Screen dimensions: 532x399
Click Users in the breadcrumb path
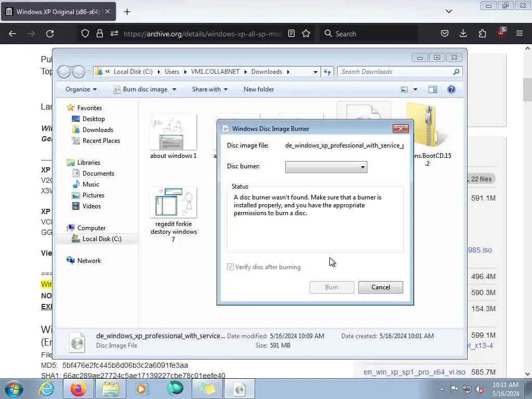[172, 72]
